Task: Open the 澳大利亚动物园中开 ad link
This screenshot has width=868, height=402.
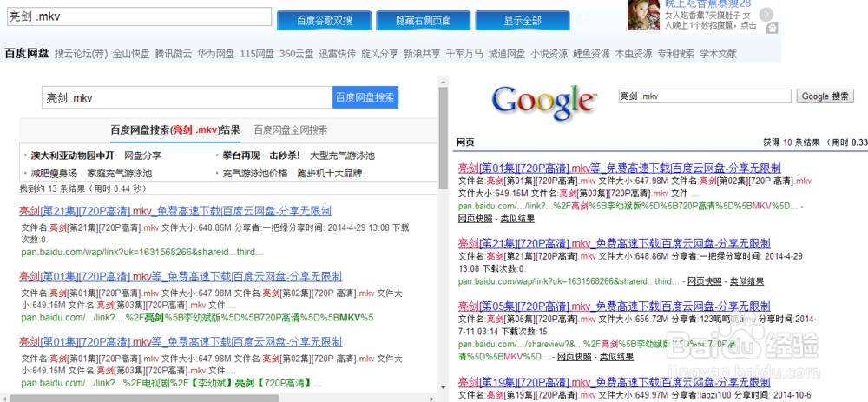Action: point(73,155)
